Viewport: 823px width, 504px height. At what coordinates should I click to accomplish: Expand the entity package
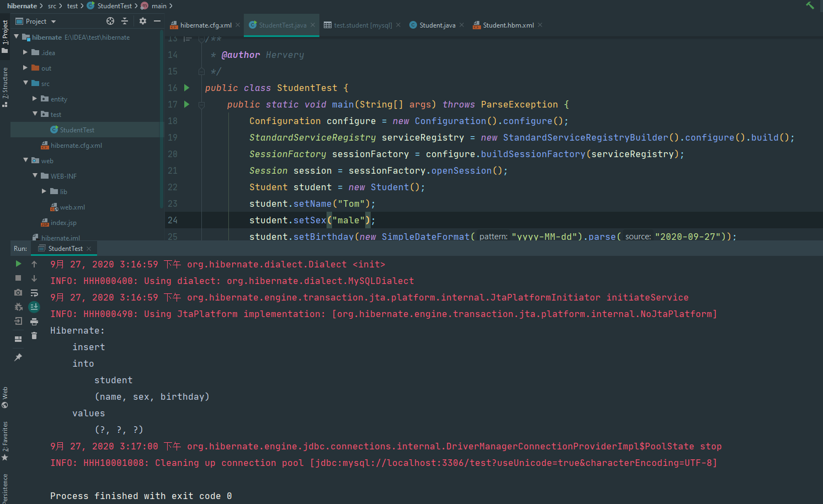click(35, 98)
